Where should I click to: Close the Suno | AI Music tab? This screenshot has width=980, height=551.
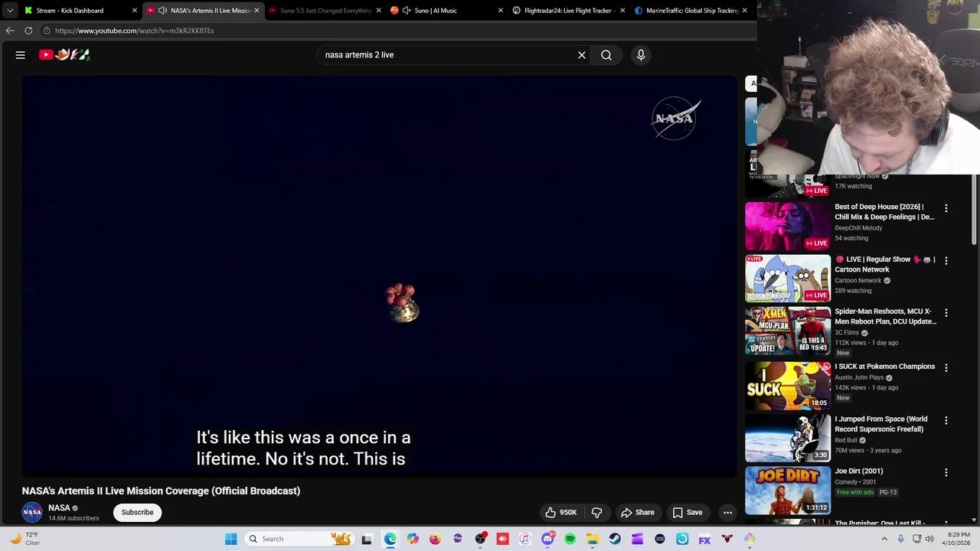click(501, 11)
